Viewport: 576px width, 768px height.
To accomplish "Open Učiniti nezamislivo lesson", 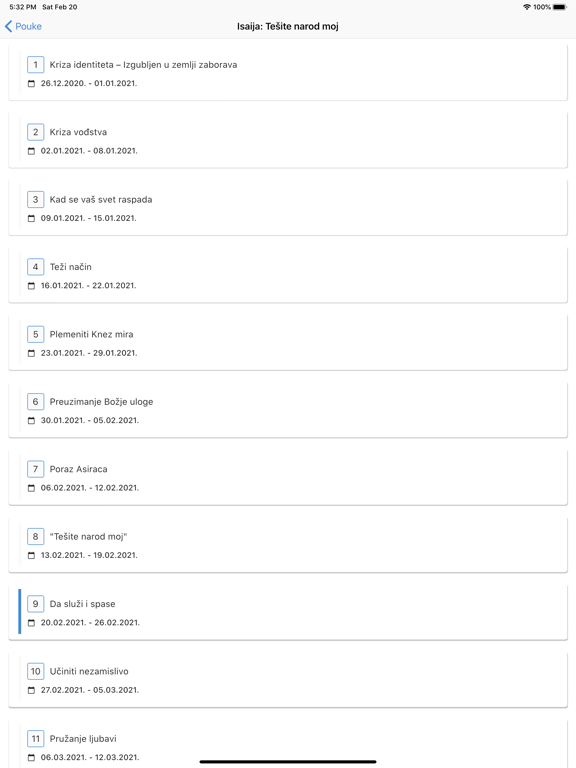I will (x=288, y=679).
